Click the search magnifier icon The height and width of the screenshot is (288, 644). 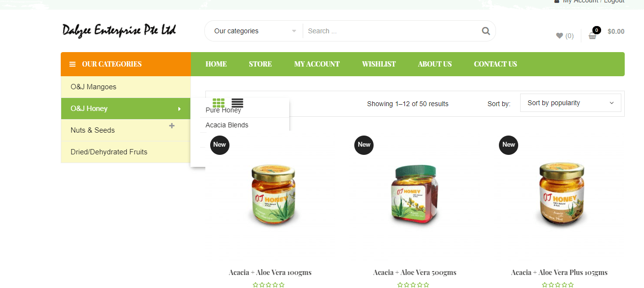(x=485, y=31)
